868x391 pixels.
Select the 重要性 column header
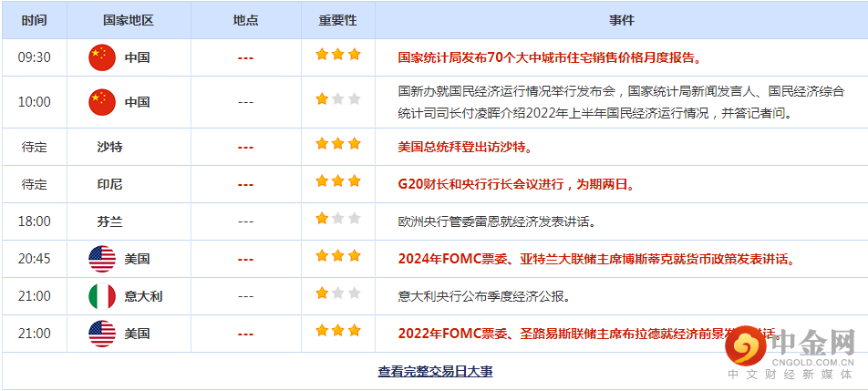click(x=337, y=20)
